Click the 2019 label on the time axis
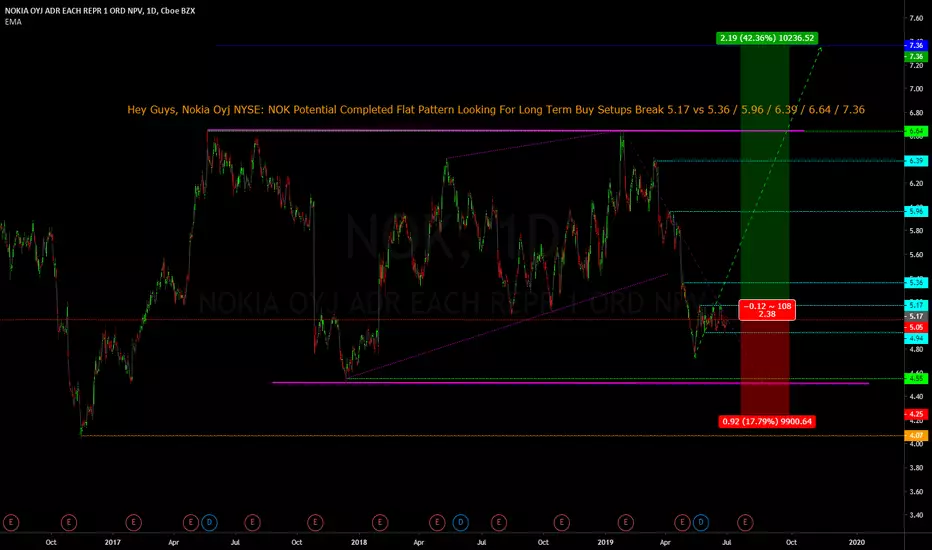 [x=605, y=542]
